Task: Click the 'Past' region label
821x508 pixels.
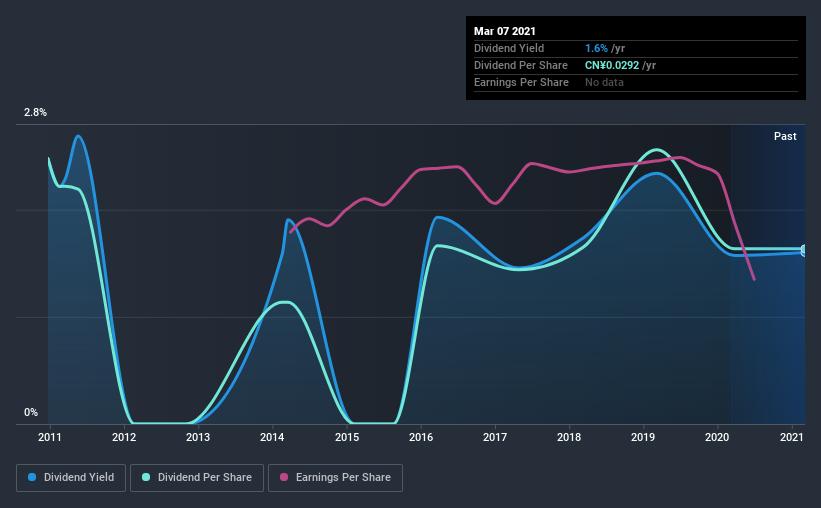Action: [x=785, y=137]
